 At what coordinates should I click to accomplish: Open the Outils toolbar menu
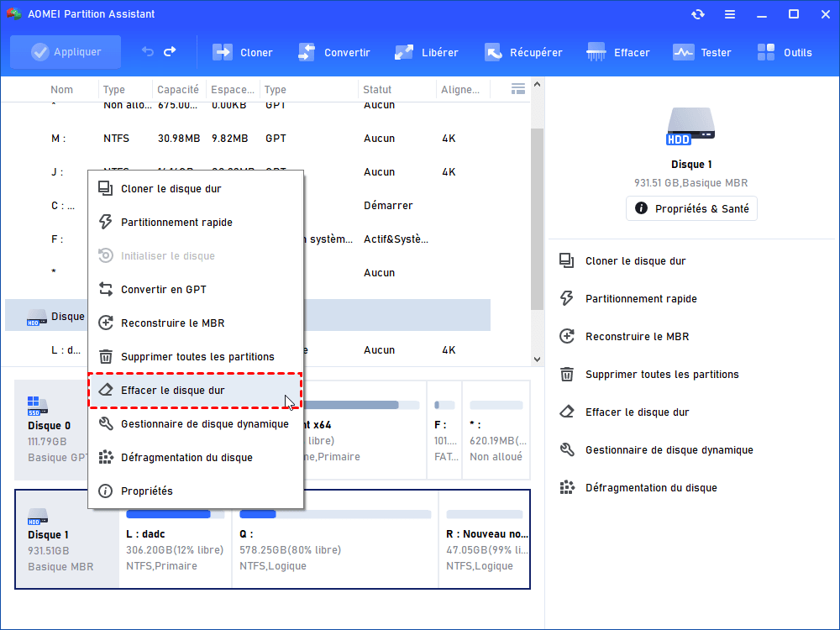tap(785, 52)
